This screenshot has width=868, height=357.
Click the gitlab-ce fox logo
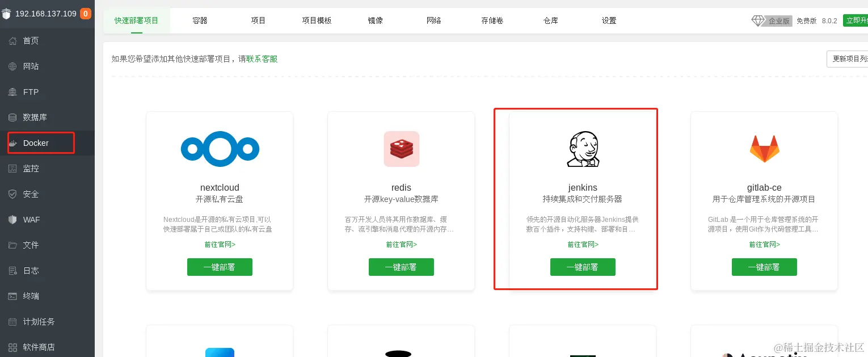point(765,149)
